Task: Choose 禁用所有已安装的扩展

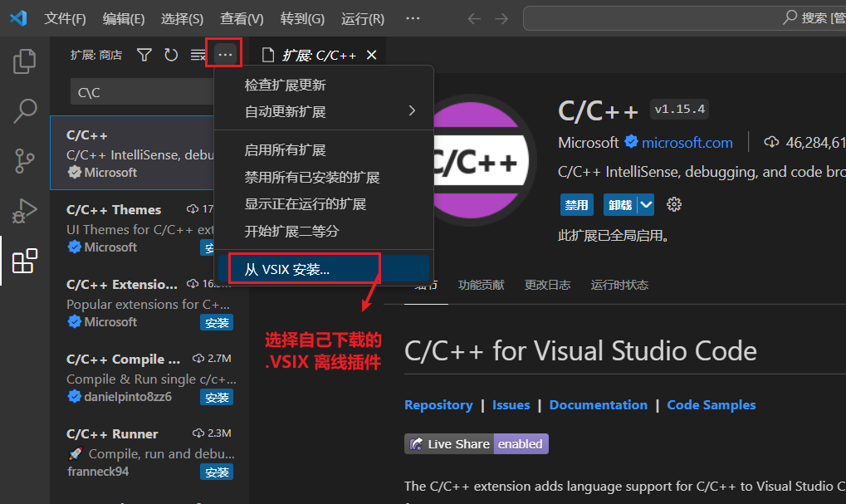Action: 324,177
